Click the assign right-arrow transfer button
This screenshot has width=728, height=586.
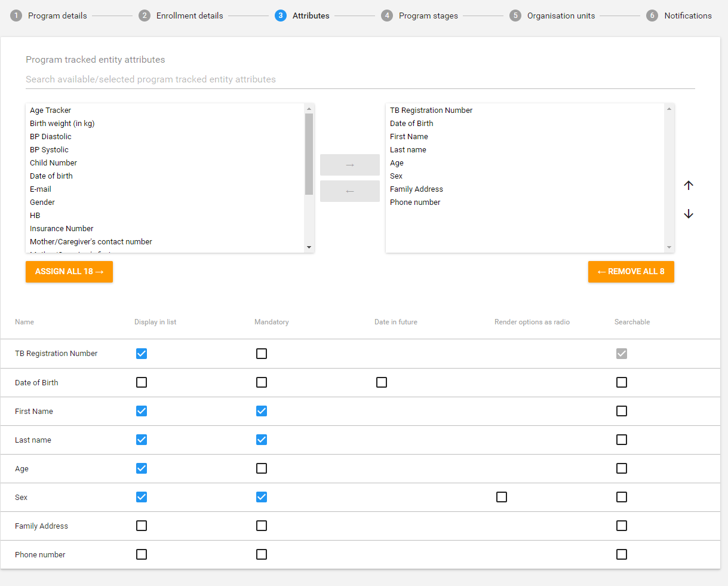pos(350,165)
